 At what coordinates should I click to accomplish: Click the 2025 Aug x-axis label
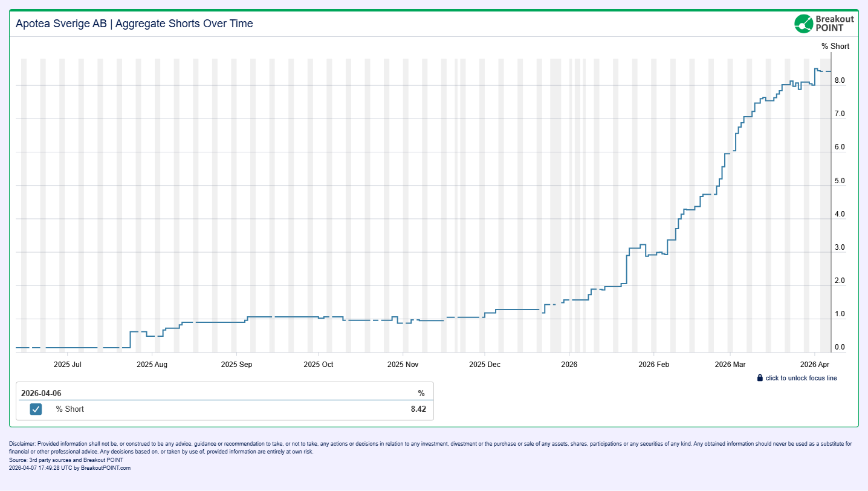coord(152,365)
